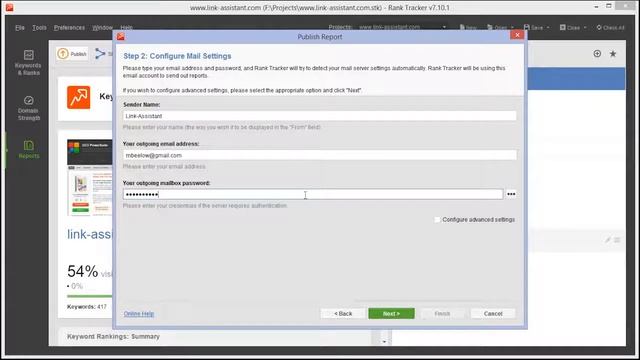Screen dimensions: 640x360
Task: Click the 'Step 2: Configure Mail Settings' heading
Action: (x=177, y=56)
